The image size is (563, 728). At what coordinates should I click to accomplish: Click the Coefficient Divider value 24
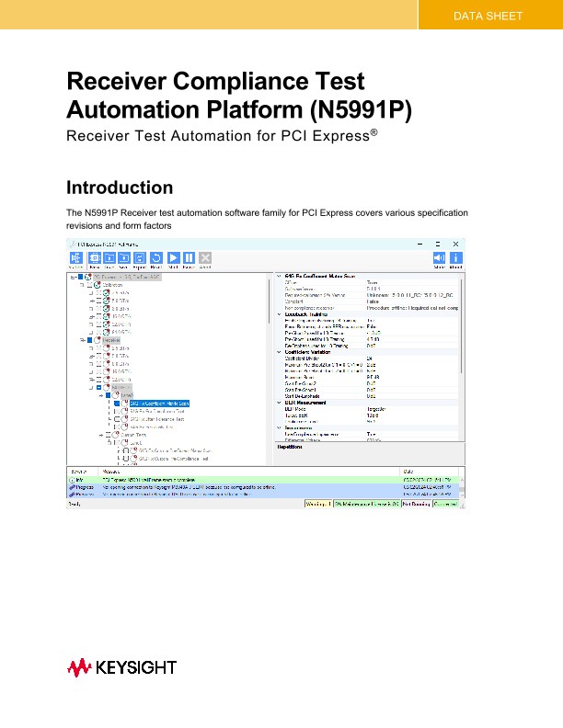pyautogui.click(x=369, y=358)
